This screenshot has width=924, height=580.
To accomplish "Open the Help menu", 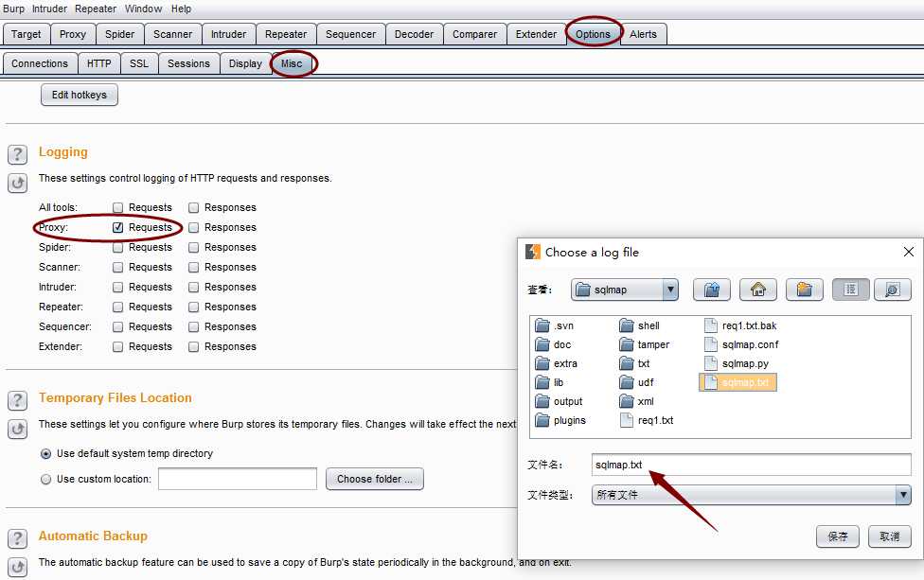I will [x=181, y=9].
